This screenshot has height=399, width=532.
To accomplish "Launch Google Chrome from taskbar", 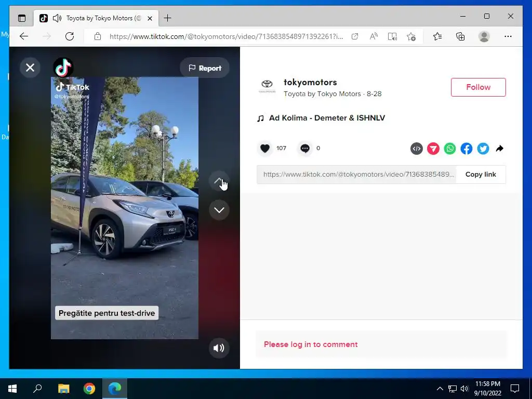I will click(x=89, y=389).
